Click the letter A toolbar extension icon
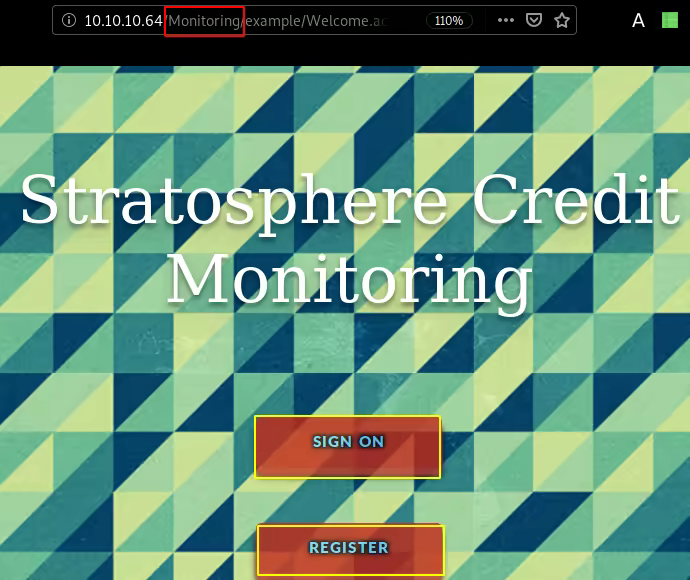690x580 pixels. tap(639, 20)
